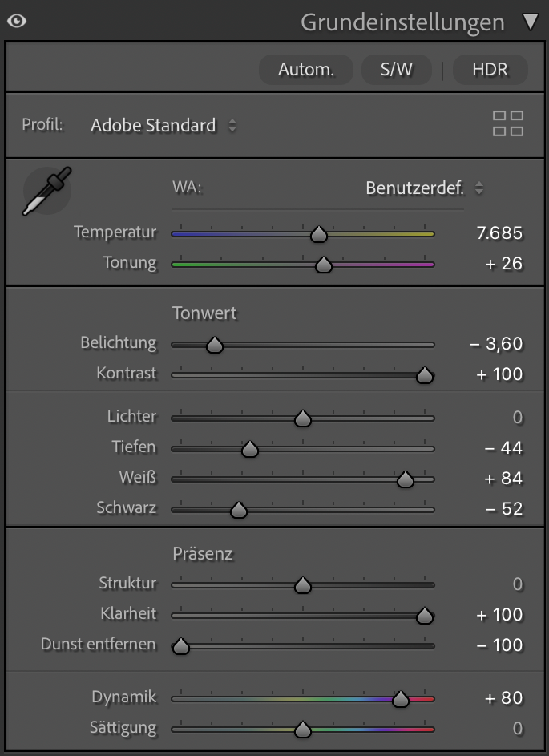The height and width of the screenshot is (756, 549).
Task: Click the Dunst entfernen slider handle
Action: coord(181,646)
